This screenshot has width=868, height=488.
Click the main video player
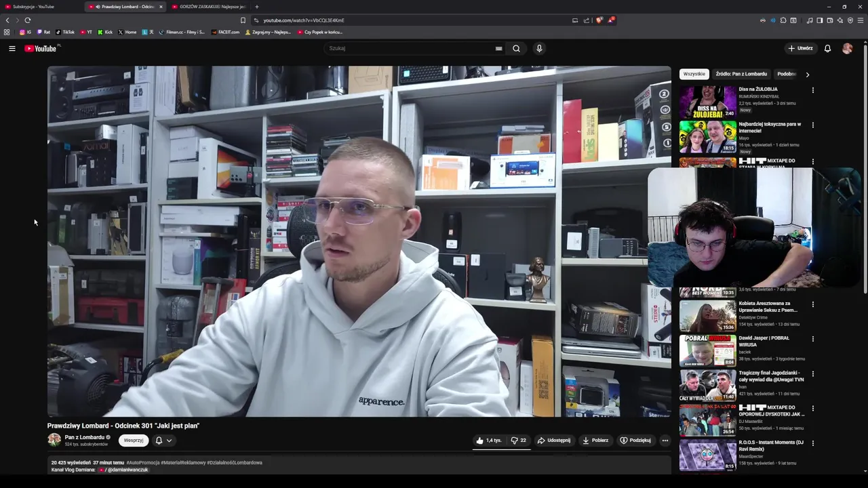(359, 241)
